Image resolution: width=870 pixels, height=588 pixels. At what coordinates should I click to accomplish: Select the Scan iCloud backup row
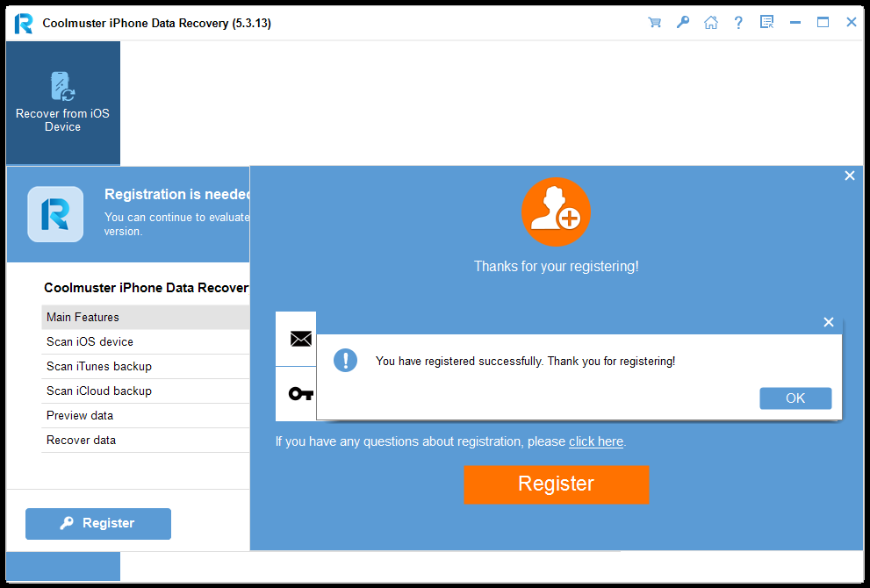pyautogui.click(x=145, y=391)
